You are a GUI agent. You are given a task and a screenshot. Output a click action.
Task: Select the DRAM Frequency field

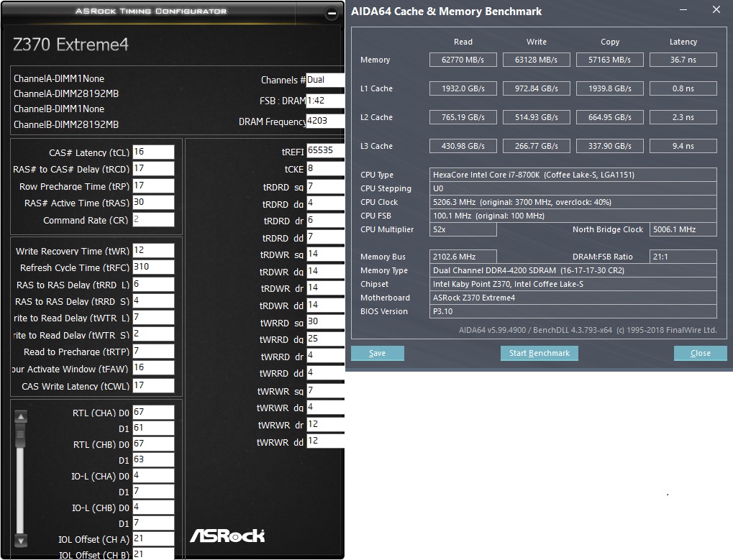pyautogui.click(x=325, y=121)
